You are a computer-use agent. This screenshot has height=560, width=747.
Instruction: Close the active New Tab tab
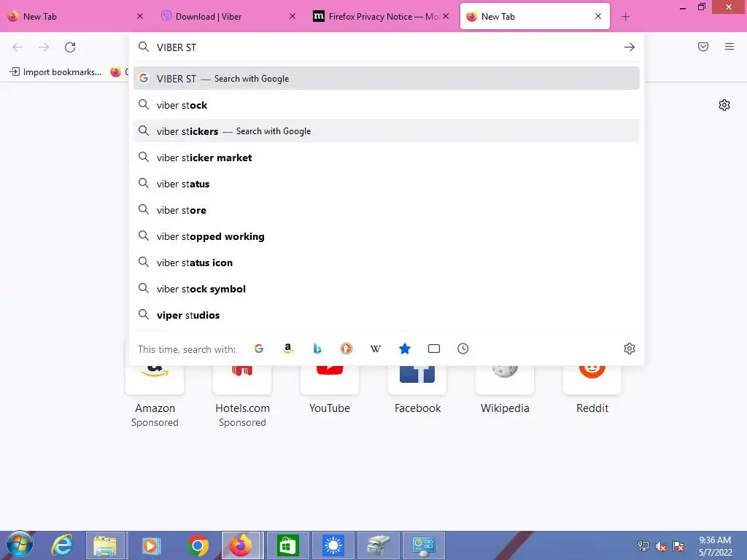(x=598, y=16)
